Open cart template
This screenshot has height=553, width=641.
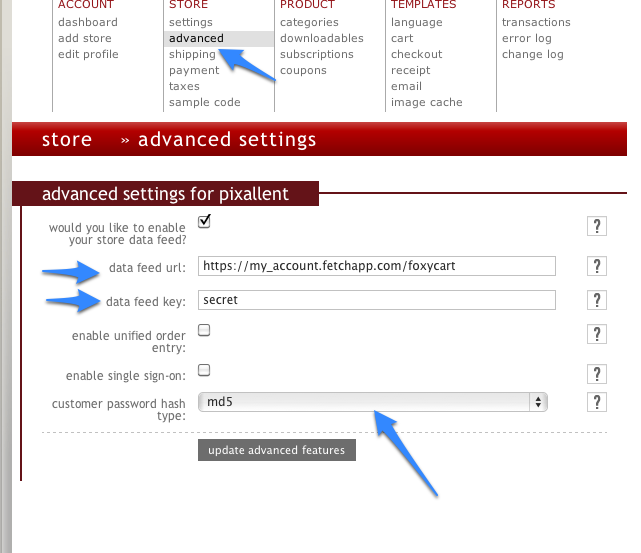pos(402,38)
